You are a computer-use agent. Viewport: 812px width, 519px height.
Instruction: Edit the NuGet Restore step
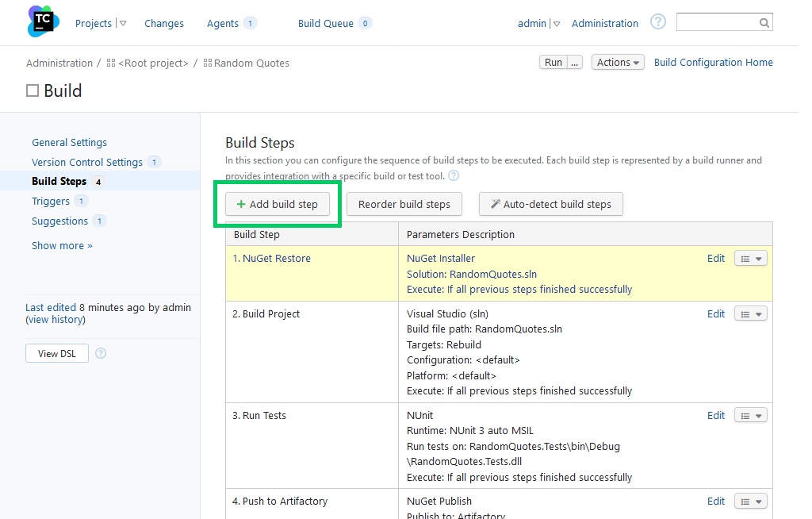coord(716,258)
